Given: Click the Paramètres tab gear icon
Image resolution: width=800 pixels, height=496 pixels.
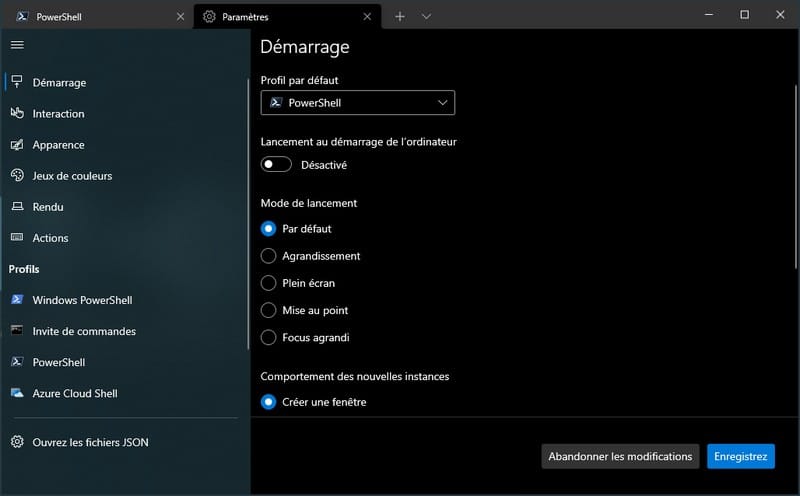Looking at the screenshot, I should (x=209, y=16).
